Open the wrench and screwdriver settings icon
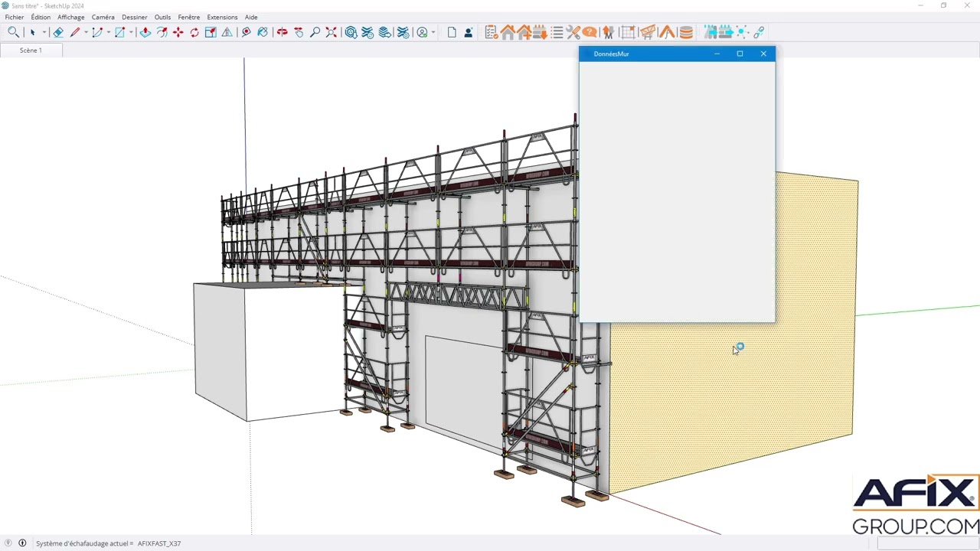 click(573, 32)
